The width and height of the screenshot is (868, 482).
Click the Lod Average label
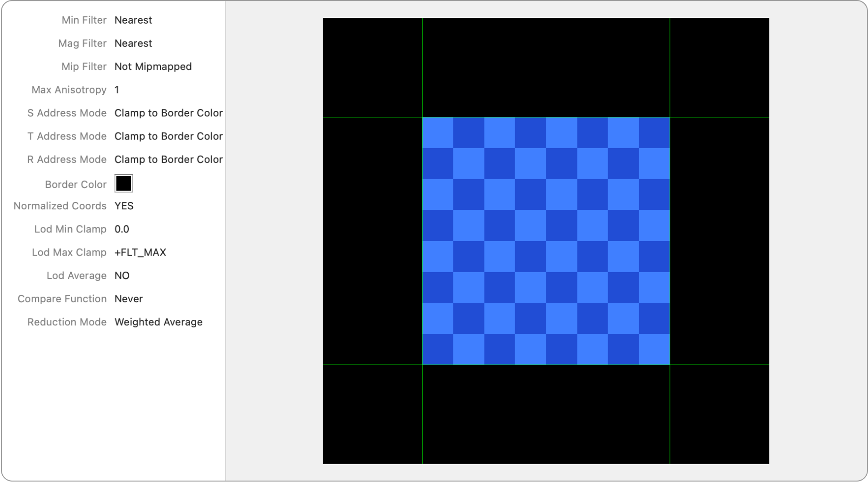(76, 275)
